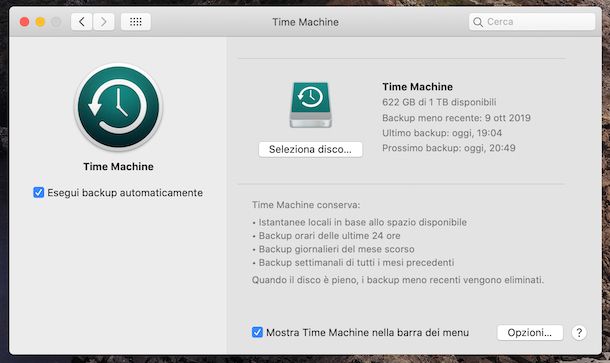
Task: Click the search magnifier icon
Action: [478, 22]
